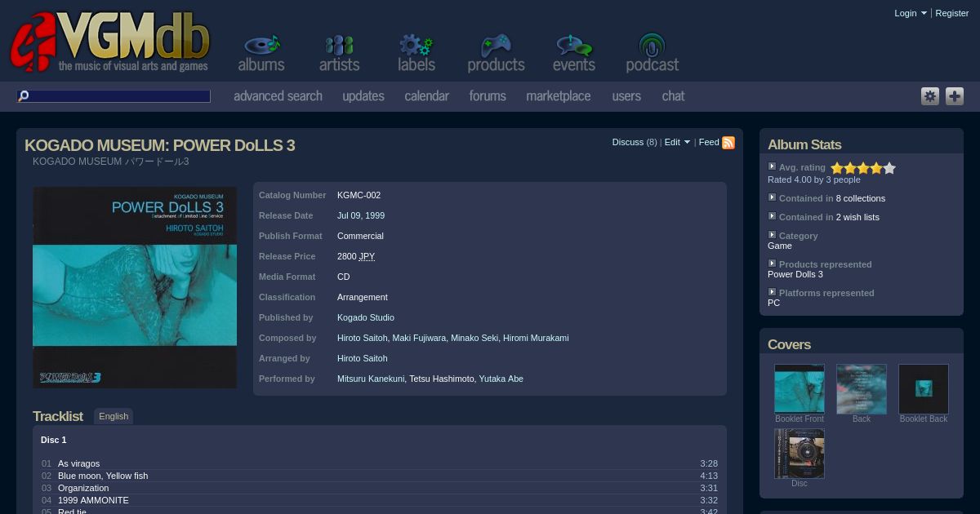980x514 pixels.
Task: Go to the updates page
Action: click(x=363, y=96)
